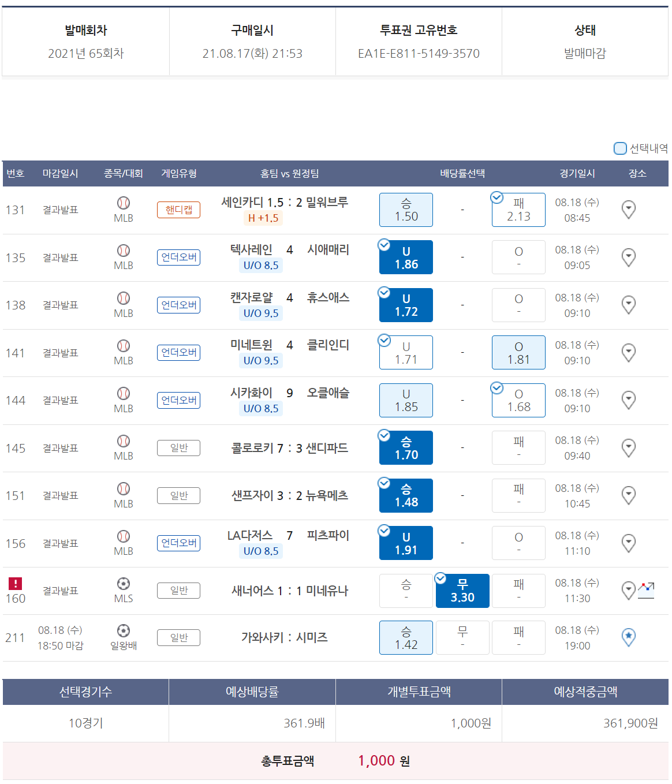
Task: Click soccer ball icon for 일왕배 row 211
Action: point(124,630)
